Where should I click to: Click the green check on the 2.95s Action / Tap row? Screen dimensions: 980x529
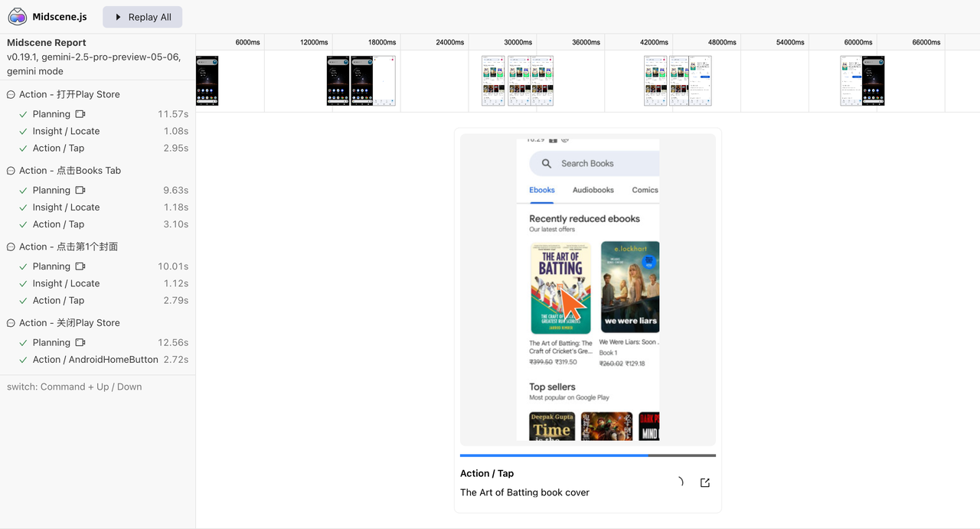click(24, 149)
